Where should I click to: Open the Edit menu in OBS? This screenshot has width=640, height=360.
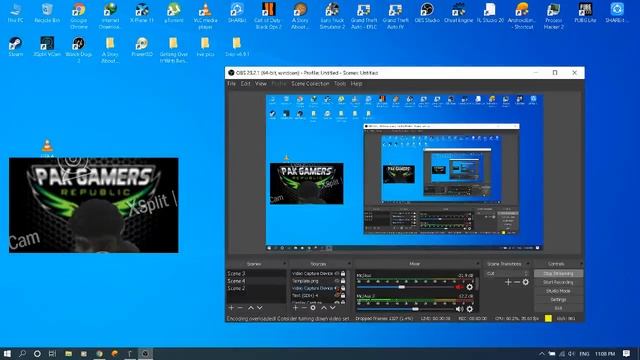pyautogui.click(x=245, y=84)
